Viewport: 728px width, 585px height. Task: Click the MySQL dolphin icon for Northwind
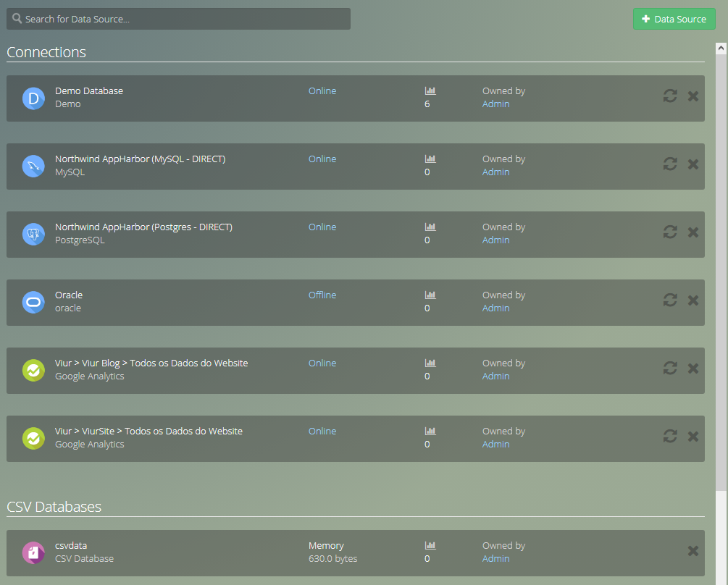coord(33,166)
